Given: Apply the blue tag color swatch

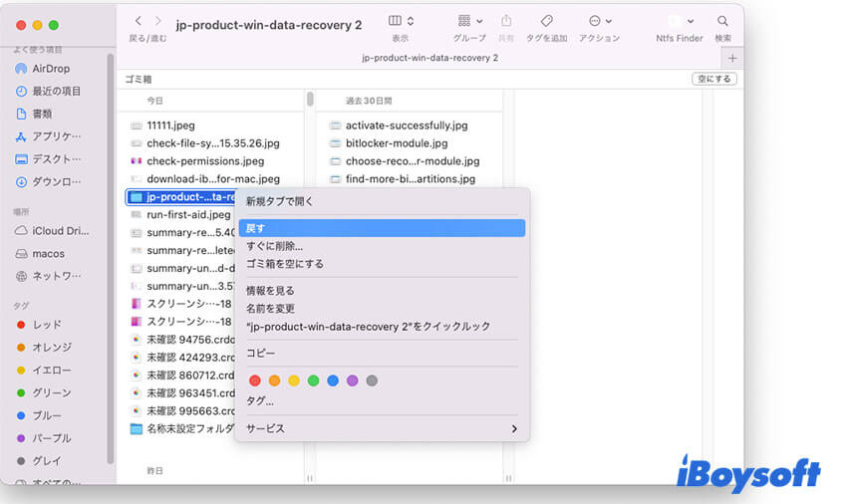Looking at the screenshot, I should (333, 380).
